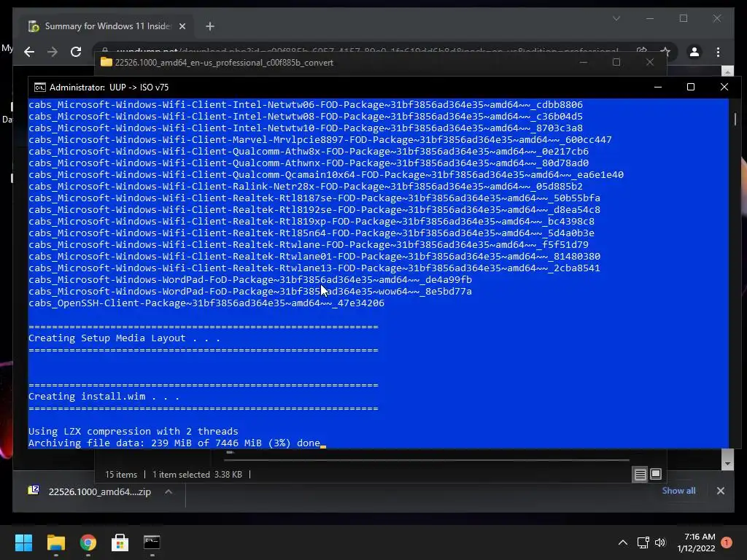Viewport: 747px width, 560px height.
Task: Open Command Prompt from the taskbar
Action: point(152,542)
